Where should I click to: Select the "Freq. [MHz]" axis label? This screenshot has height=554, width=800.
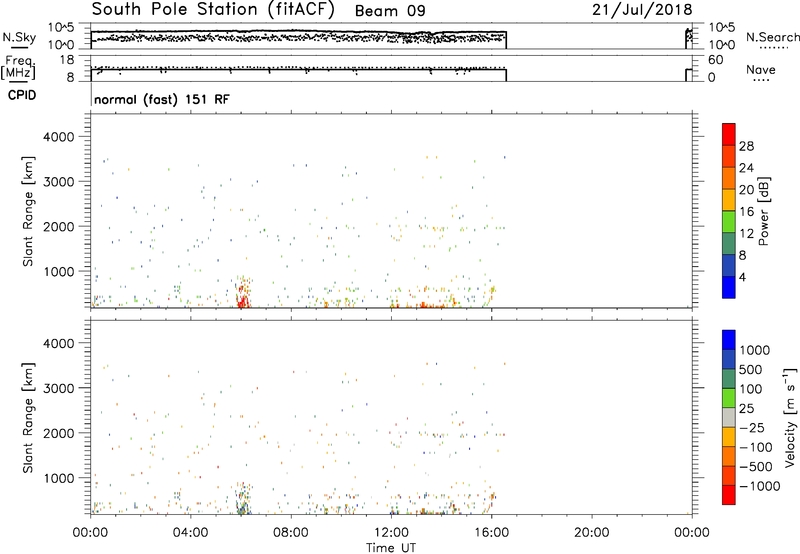(x=19, y=67)
